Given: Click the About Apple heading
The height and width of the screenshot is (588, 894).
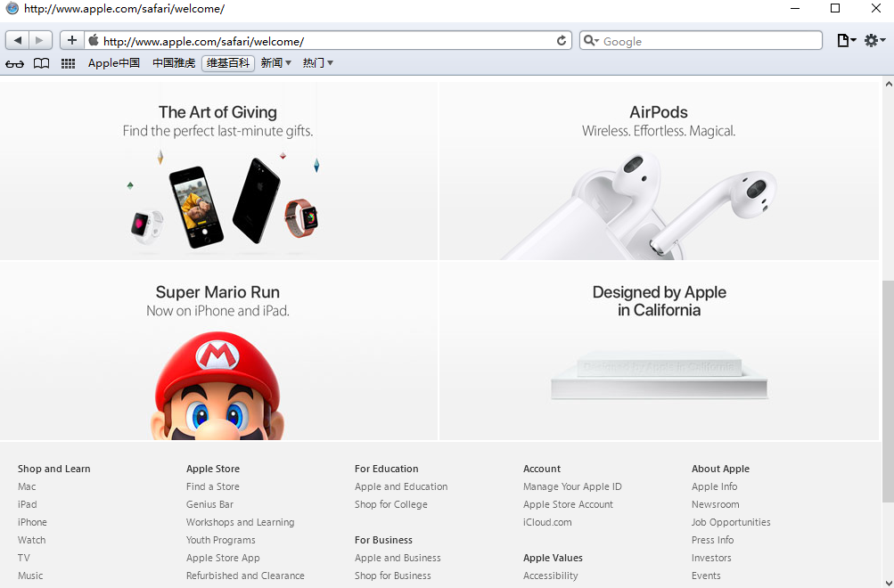Looking at the screenshot, I should (x=721, y=469).
